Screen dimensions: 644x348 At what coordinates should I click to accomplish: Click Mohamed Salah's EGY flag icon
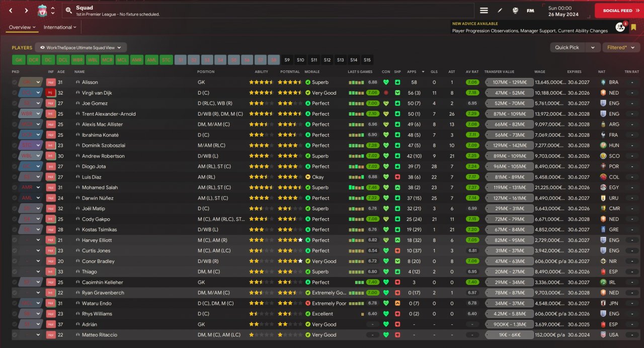tap(603, 188)
